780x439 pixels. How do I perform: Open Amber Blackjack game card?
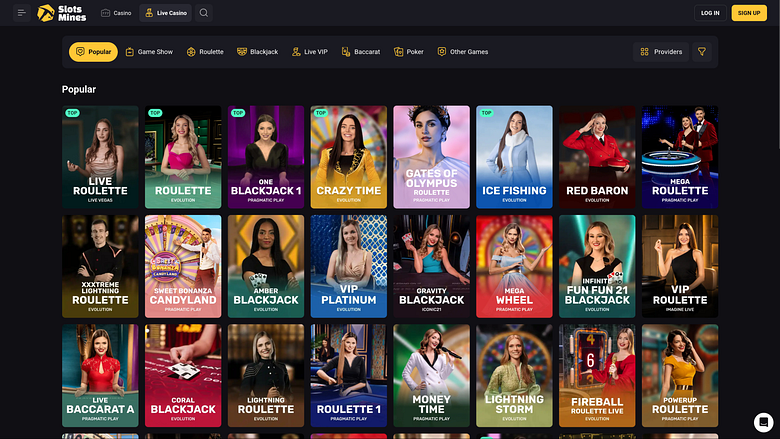click(x=266, y=266)
